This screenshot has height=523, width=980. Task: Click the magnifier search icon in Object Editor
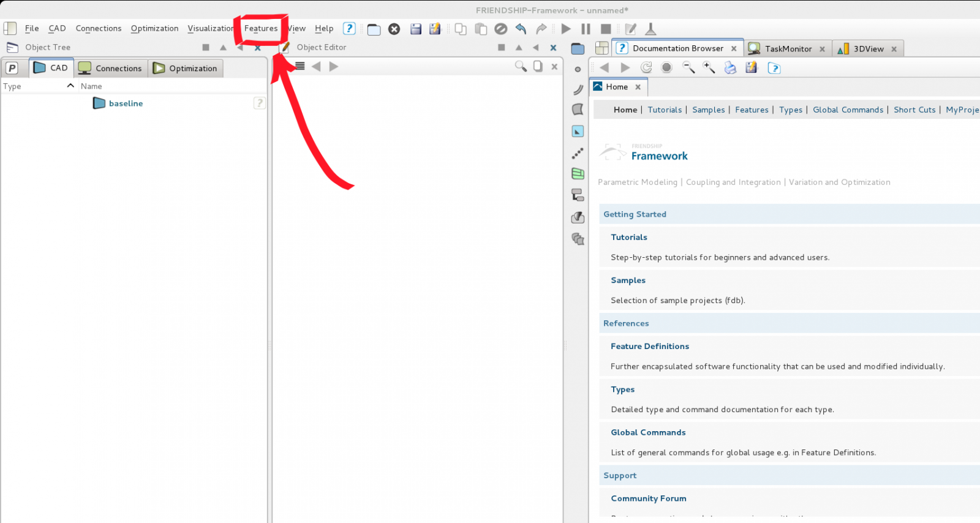[x=521, y=66]
